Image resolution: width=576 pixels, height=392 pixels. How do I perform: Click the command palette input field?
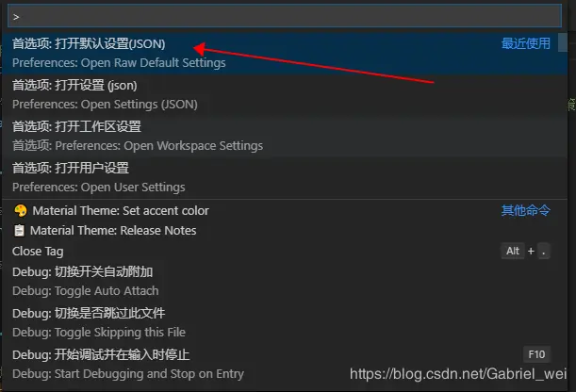[285, 16]
